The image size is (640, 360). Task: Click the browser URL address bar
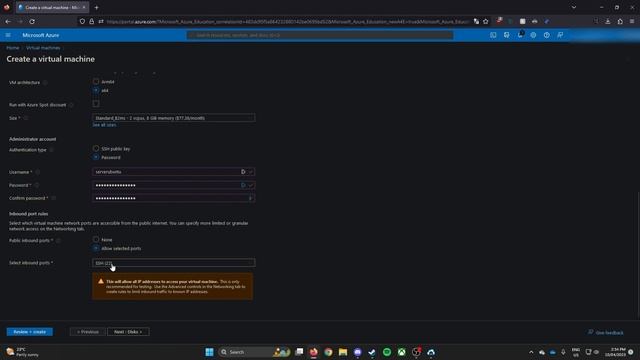288,21
